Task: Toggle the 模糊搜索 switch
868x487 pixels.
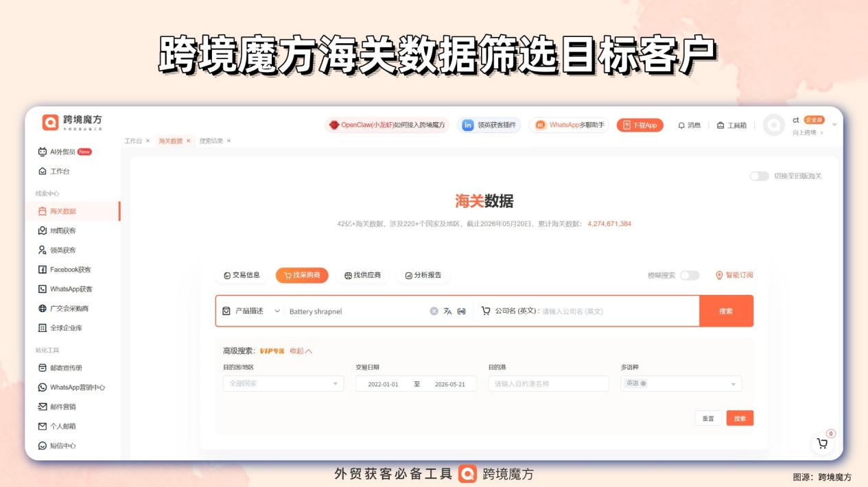Action: 690,275
